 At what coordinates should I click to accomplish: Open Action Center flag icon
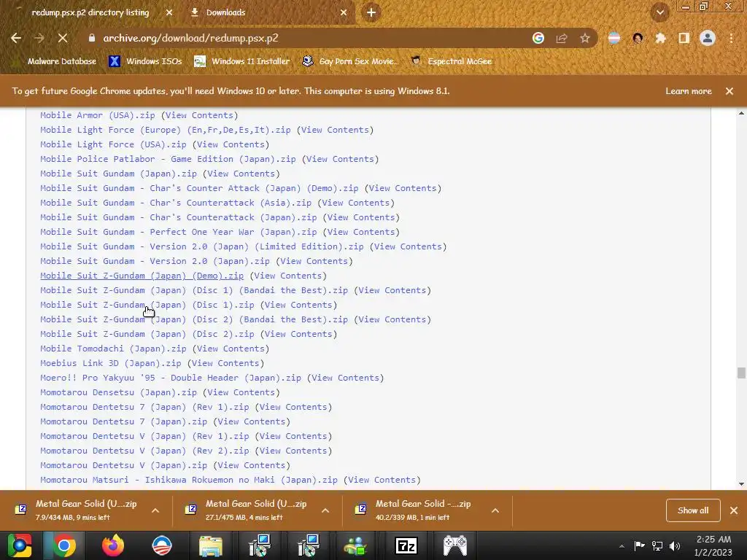click(x=639, y=546)
